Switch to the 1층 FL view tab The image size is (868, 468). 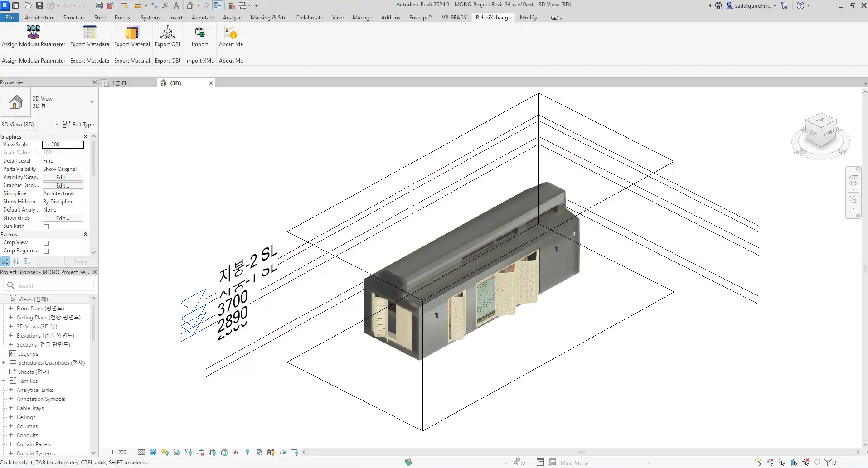pyautogui.click(x=120, y=83)
